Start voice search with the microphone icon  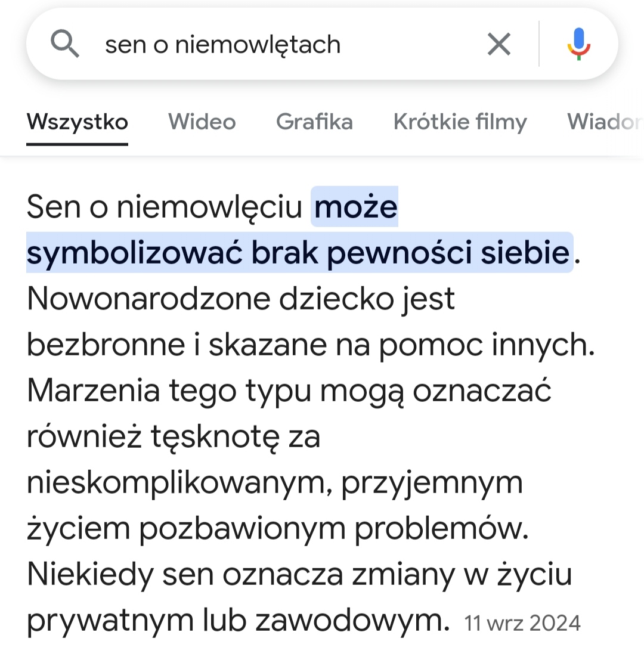(579, 44)
